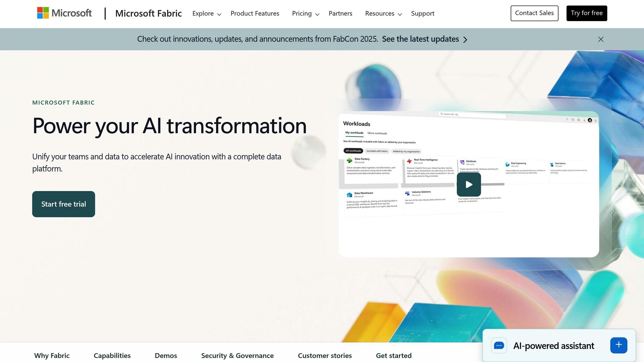644x362 pixels.
Task: Click the Data Warehouse workload icon
Action: (x=350, y=195)
